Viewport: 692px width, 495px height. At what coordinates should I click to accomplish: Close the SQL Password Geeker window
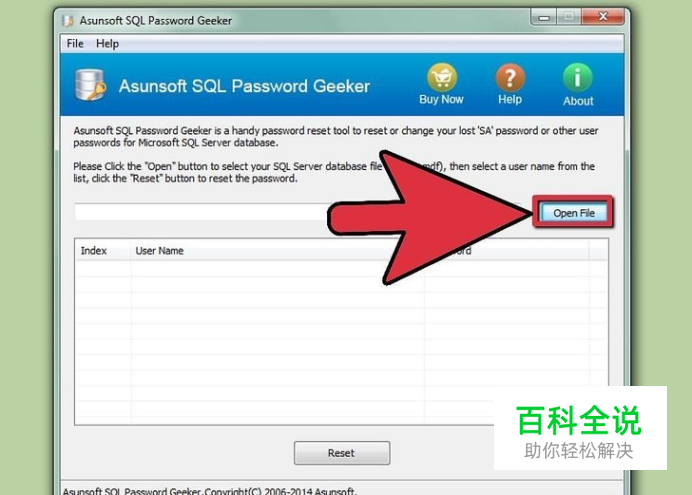603,17
